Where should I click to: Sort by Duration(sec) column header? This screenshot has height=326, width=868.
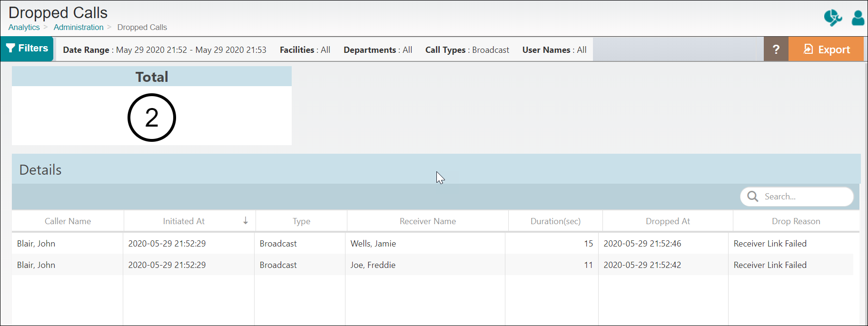[x=555, y=221]
